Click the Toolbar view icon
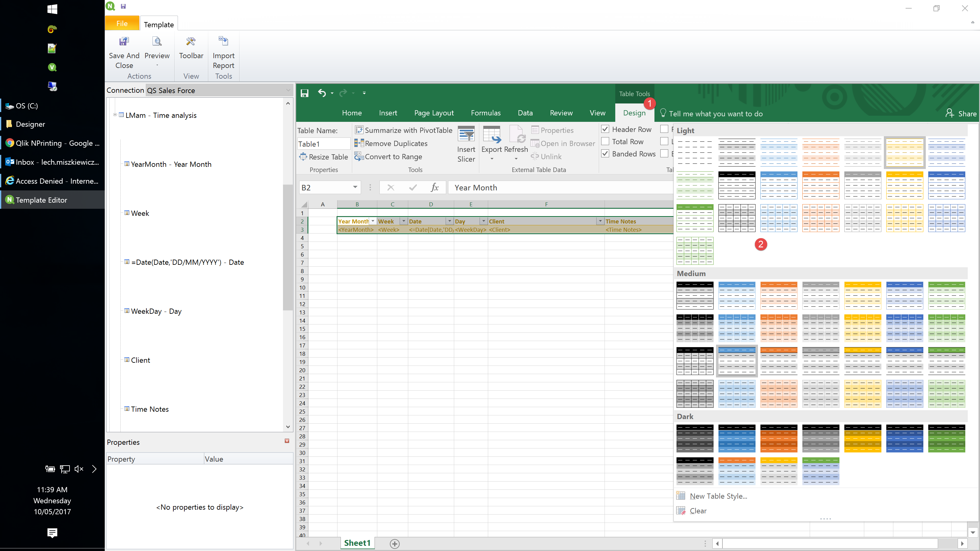 191,41
